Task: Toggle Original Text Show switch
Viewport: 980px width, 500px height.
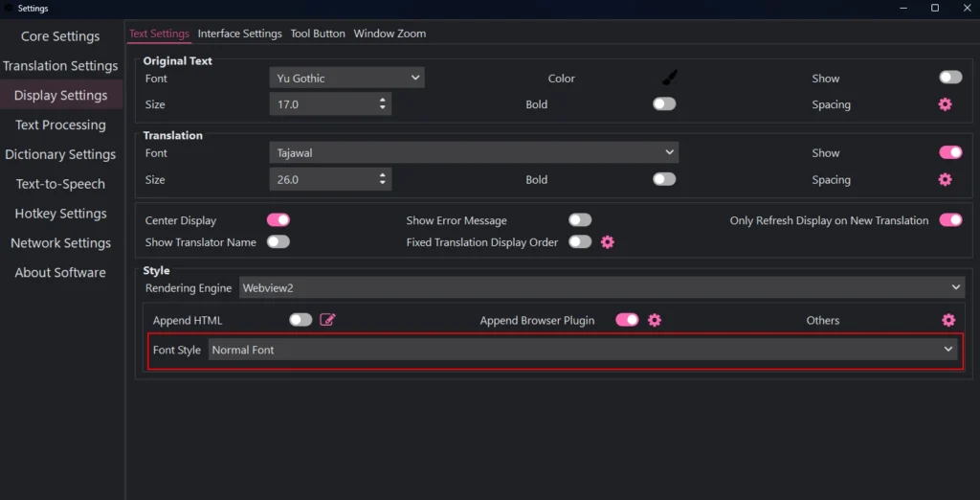Action: pyautogui.click(x=950, y=78)
